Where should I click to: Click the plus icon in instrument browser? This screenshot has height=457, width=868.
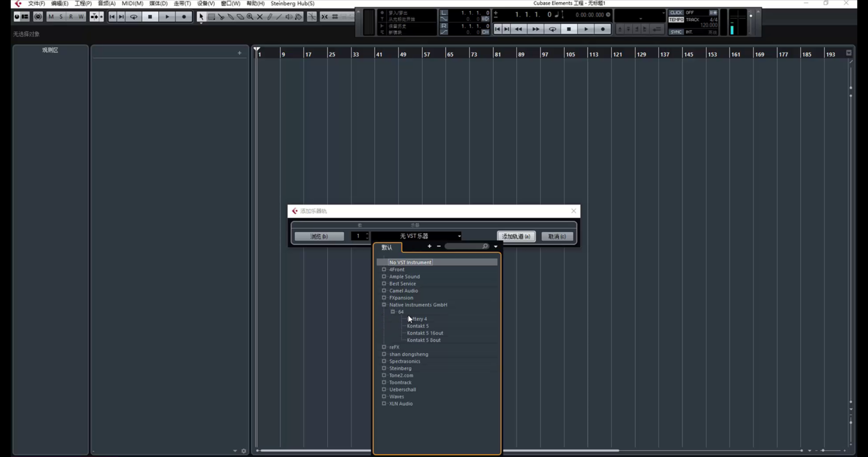[x=429, y=246]
